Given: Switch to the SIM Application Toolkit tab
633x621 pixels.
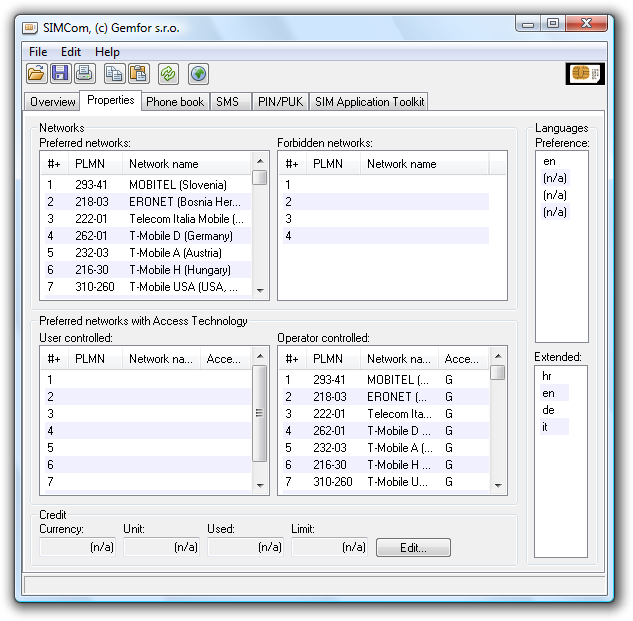Looking at the screenshot, I should (x=370, y=101).
